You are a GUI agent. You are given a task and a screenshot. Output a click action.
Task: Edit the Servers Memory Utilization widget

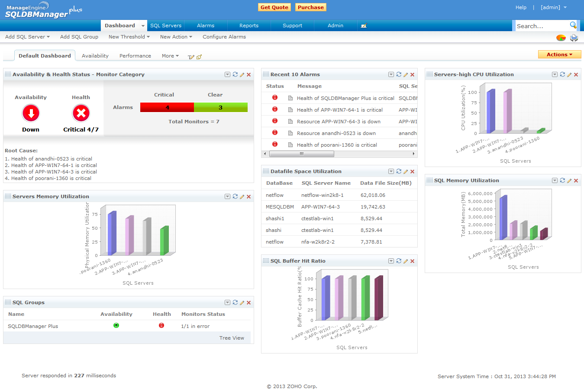tap(242, 196)
